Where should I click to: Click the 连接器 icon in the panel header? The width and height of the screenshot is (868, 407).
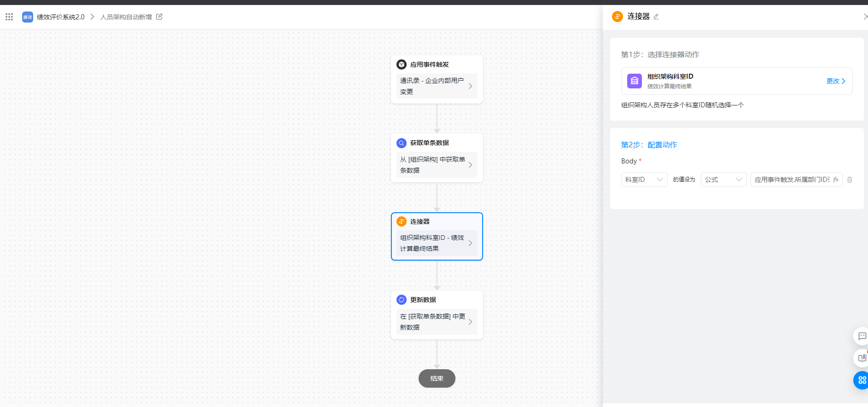618,17
